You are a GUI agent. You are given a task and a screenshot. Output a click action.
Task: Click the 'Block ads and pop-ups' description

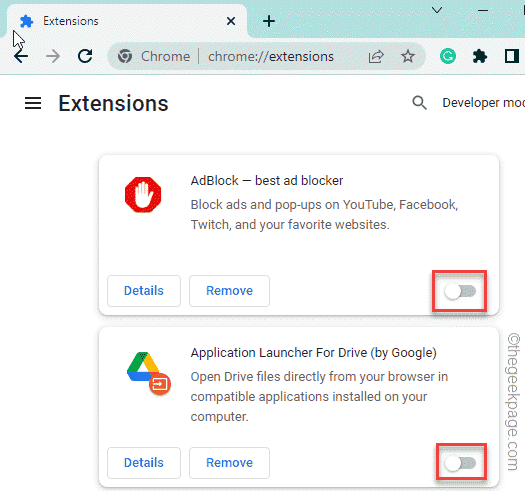pos(324,215)
